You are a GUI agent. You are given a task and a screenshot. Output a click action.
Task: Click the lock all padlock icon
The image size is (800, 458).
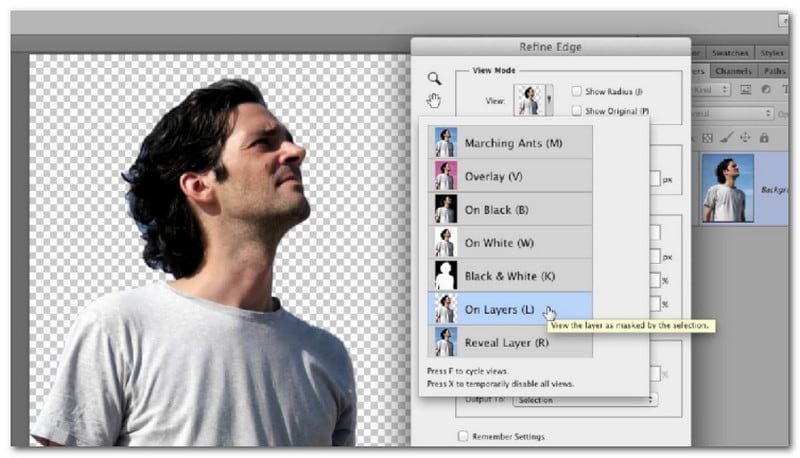point(764,137)
